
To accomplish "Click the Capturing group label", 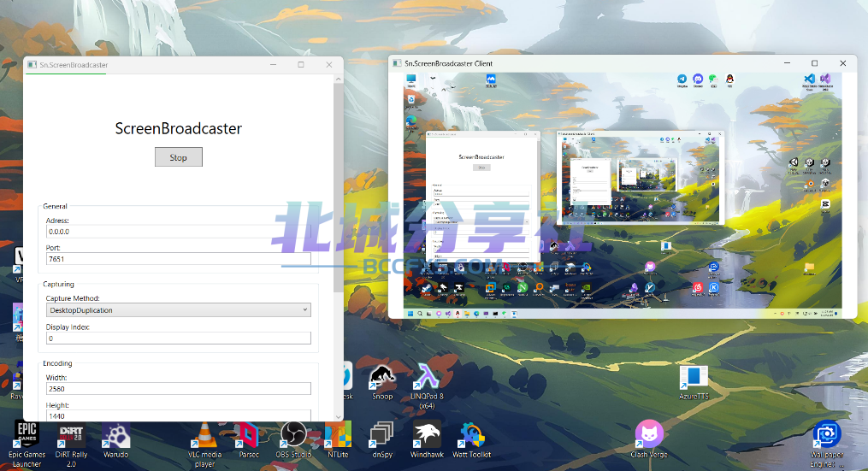I will click(58, 284).
